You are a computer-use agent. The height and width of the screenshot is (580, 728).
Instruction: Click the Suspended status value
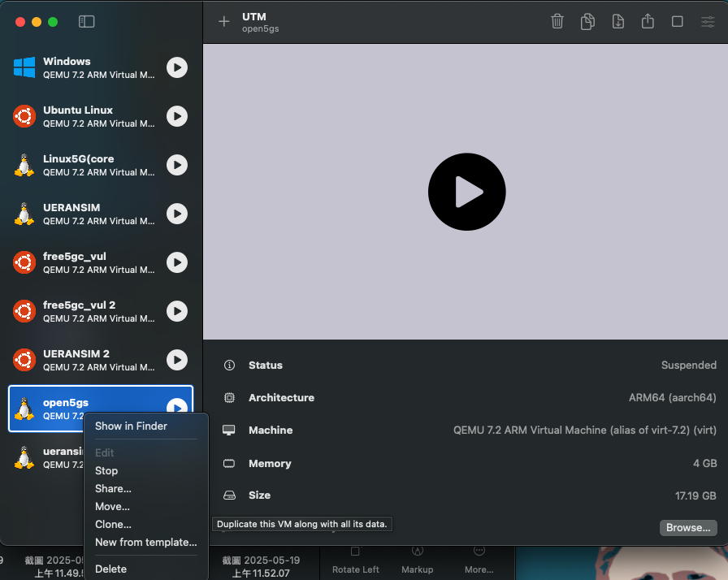pyautogui.click(x=688, y=366)
